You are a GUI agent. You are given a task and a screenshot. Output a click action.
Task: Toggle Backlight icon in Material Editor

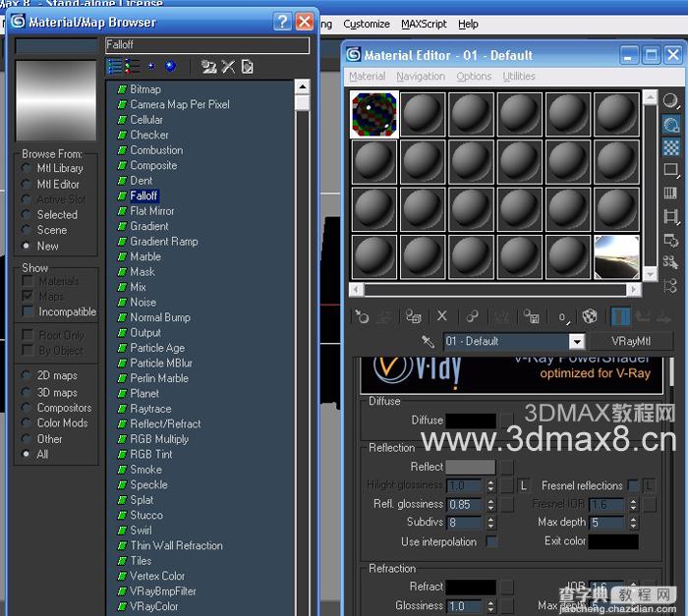[670, 125]
